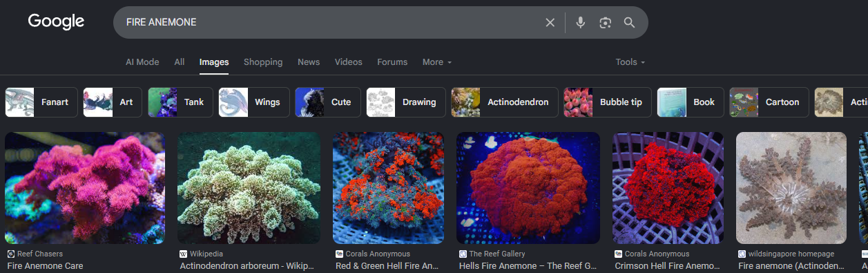The height and width of the screenshot is (273, 868).
Task: Expand the More dropdown menu
Action: coord(437,62)
